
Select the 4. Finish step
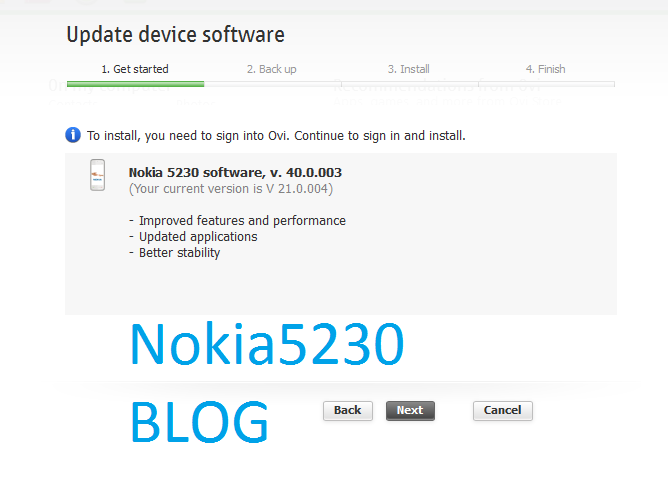(546, 69)
